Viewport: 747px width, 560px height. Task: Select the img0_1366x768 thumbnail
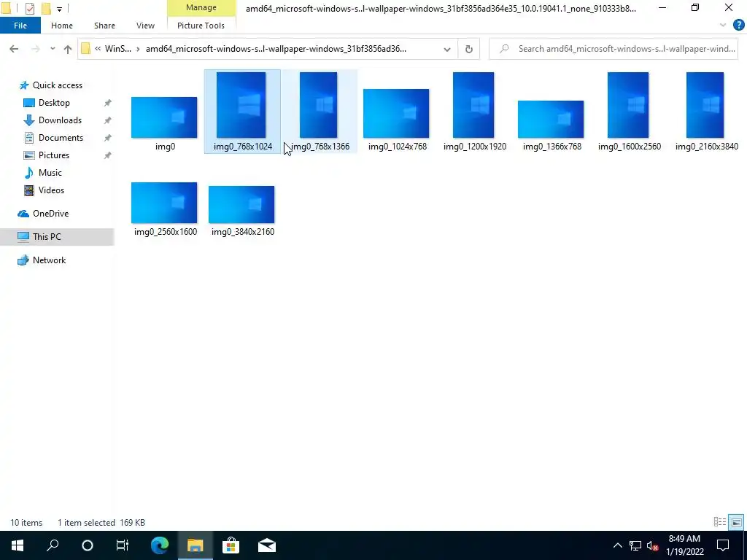[x=551, y=119]
